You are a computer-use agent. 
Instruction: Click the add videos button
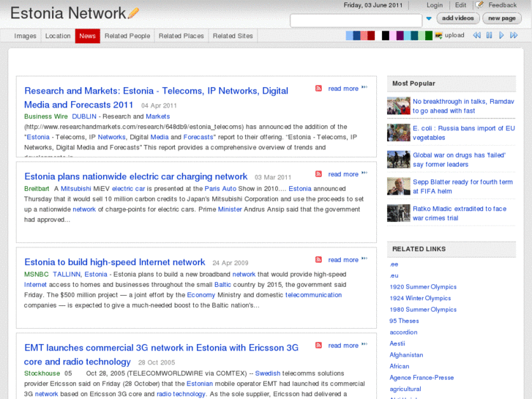click(458, 18)
